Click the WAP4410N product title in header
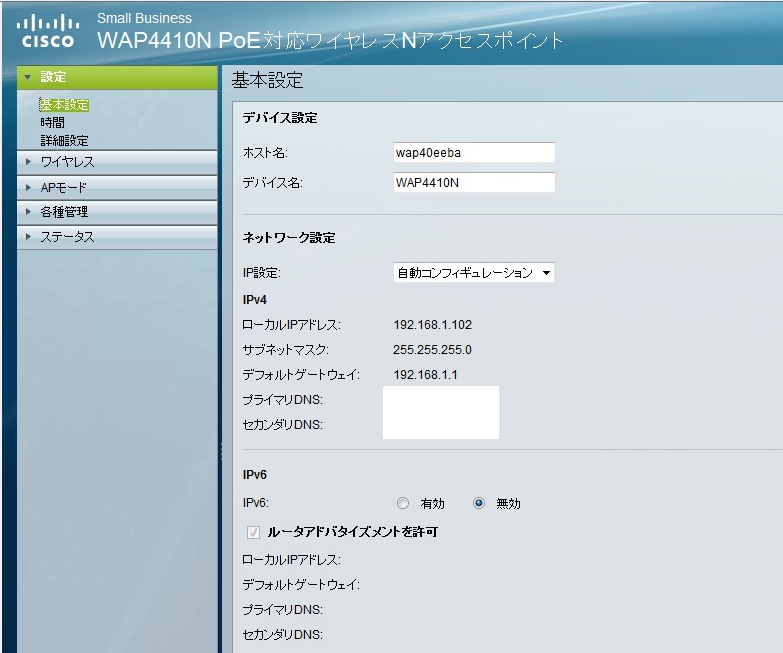783x653 pixels. point(330,41)
